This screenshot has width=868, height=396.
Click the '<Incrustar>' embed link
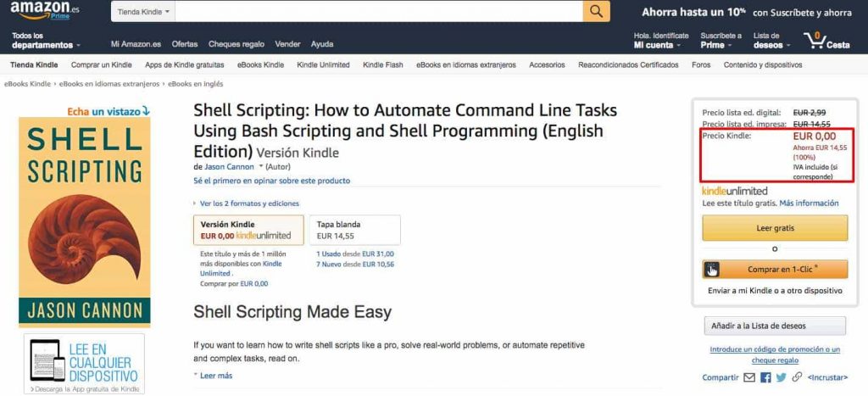(x=827, y=377)
